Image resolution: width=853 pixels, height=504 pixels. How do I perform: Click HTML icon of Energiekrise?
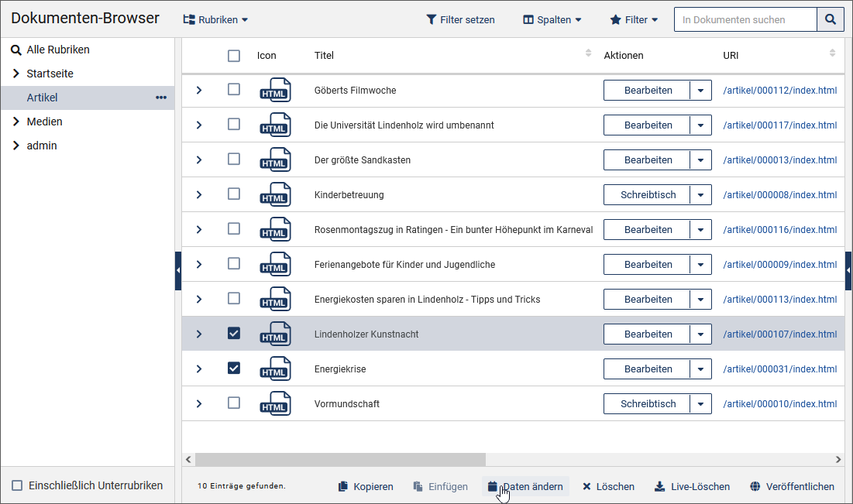pos(275,369)
